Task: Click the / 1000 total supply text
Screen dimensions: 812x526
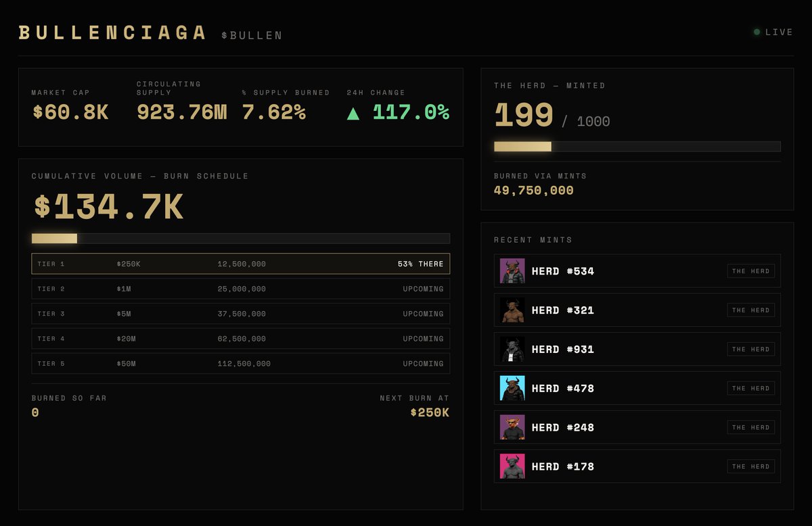Action: 586,122
